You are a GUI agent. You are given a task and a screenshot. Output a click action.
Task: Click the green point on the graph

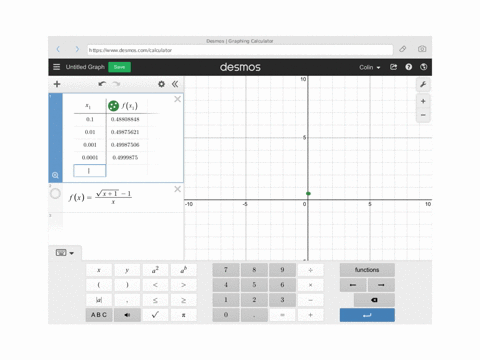pos(308,193)
